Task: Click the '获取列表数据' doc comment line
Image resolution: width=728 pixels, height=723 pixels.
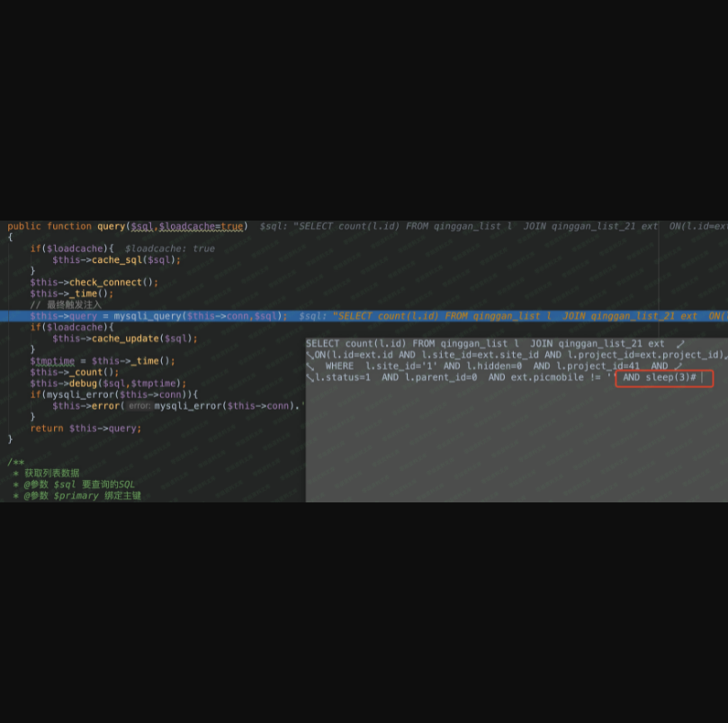Action: click(51, 473)
